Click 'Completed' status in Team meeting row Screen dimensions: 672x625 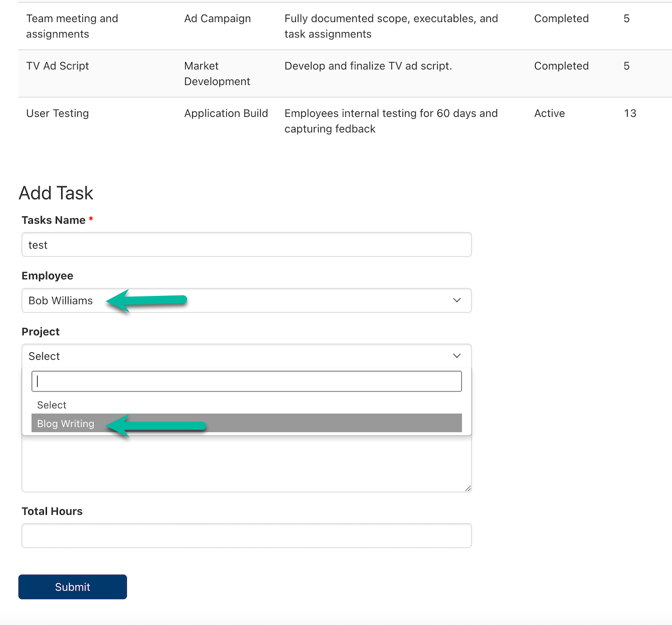tap(561, 19)
